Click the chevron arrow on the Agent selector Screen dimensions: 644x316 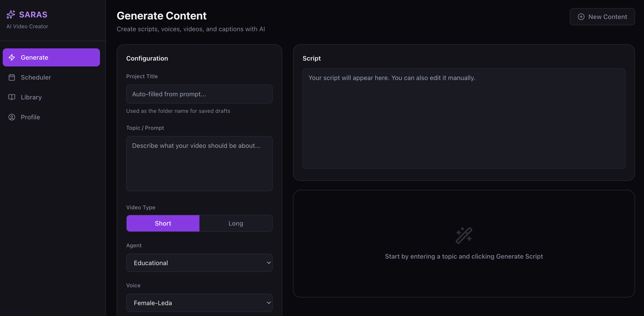point(269,263)
